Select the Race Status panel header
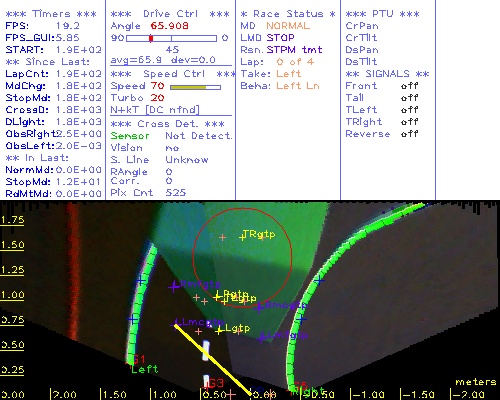The width and height of the screenshot is (500, 400). click(288, 14)
